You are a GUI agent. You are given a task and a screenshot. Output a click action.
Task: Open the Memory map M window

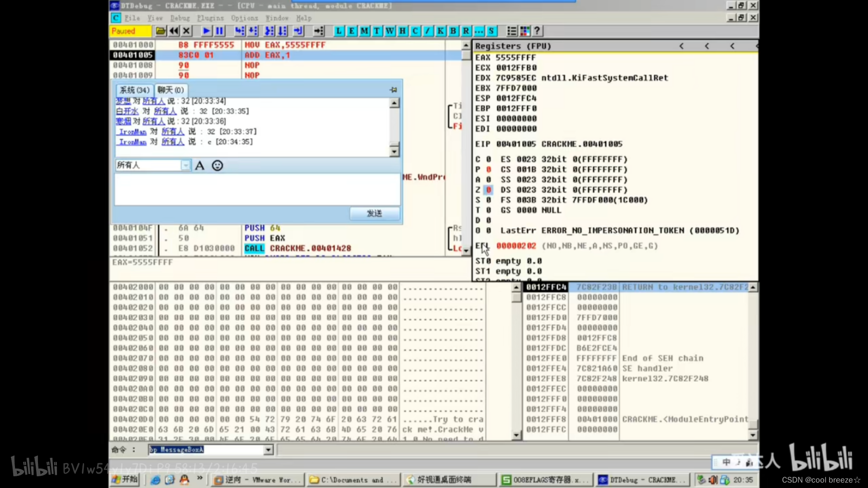pos(364,31)
